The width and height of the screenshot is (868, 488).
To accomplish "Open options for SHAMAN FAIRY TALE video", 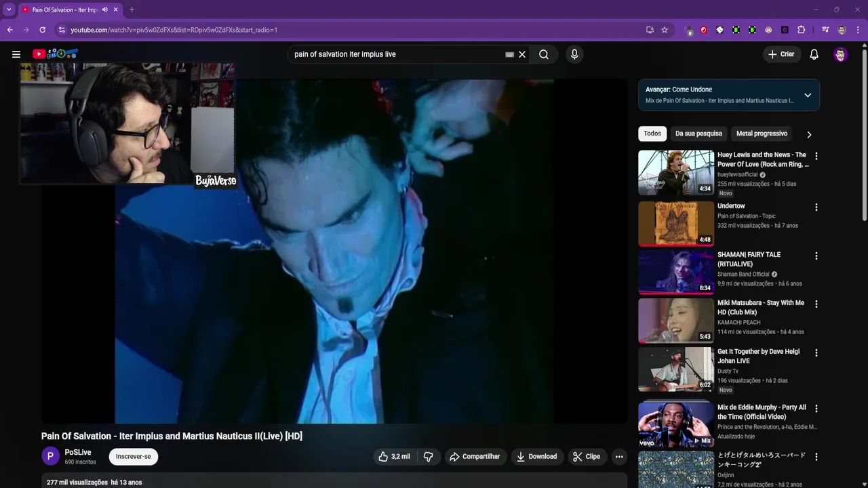I will (x=816, y=256).
